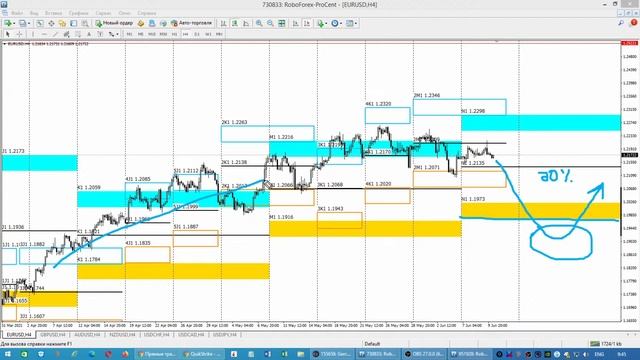Open the Navigator panel icon

[62, 23]
